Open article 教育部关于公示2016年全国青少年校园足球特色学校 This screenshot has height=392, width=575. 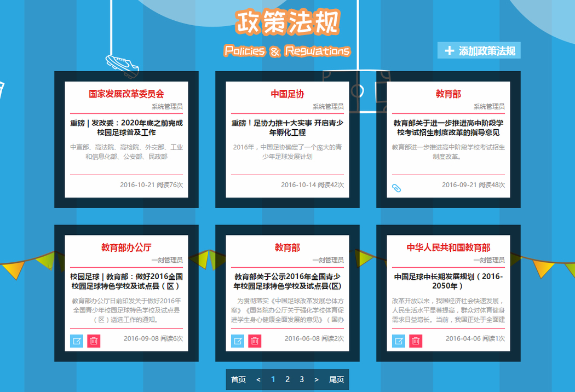click(x=287, y=281)
